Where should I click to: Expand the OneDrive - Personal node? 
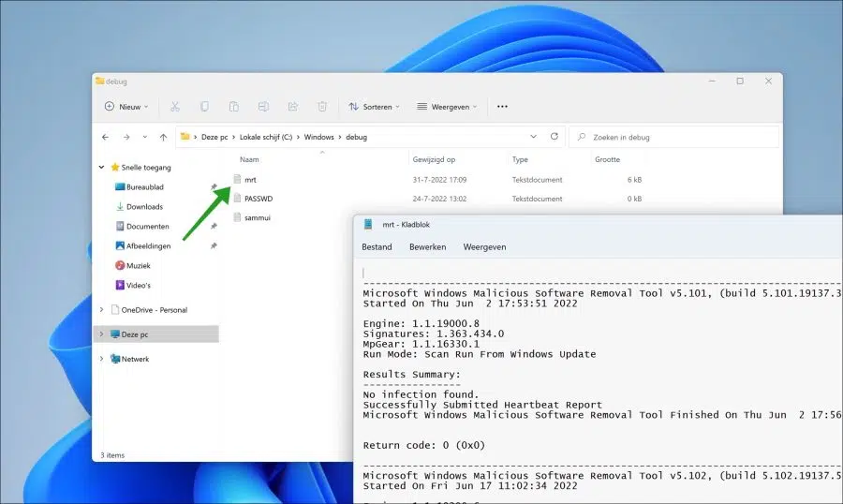tap(101, 310)
